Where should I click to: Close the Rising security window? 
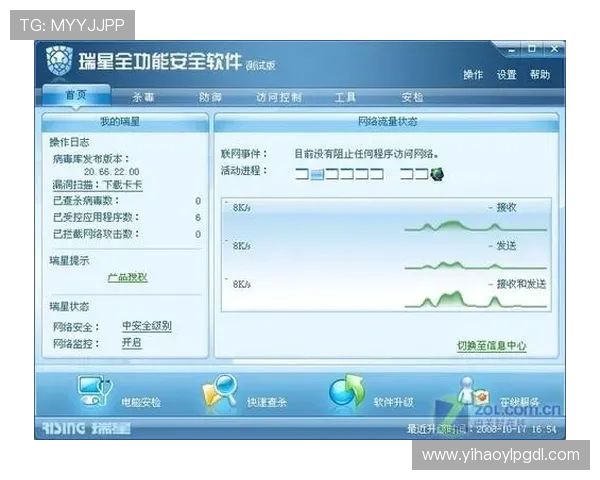coord(554,49)
